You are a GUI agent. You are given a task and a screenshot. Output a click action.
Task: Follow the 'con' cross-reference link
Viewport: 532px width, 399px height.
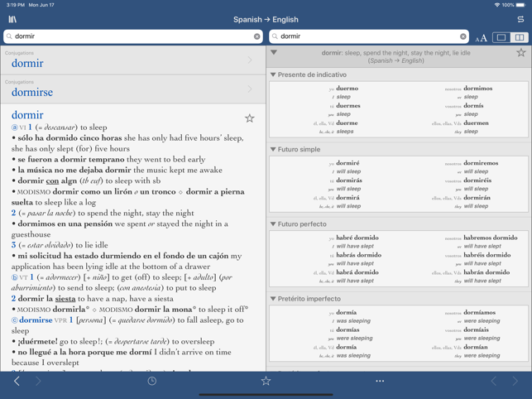(x=52, y=180)
